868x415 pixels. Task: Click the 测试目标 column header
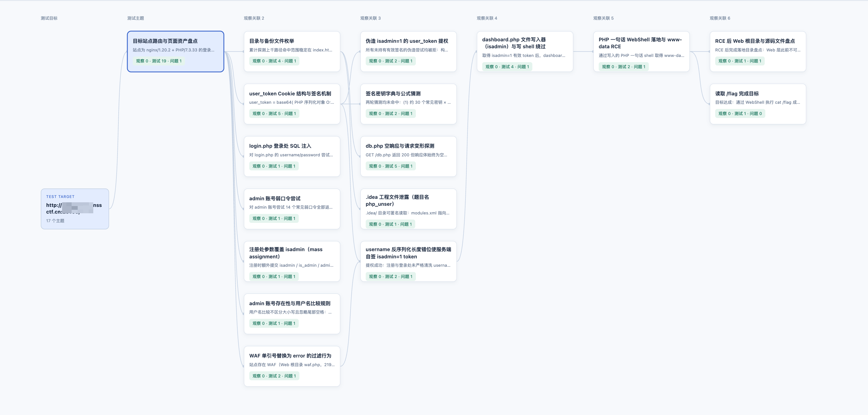(49, 18)
